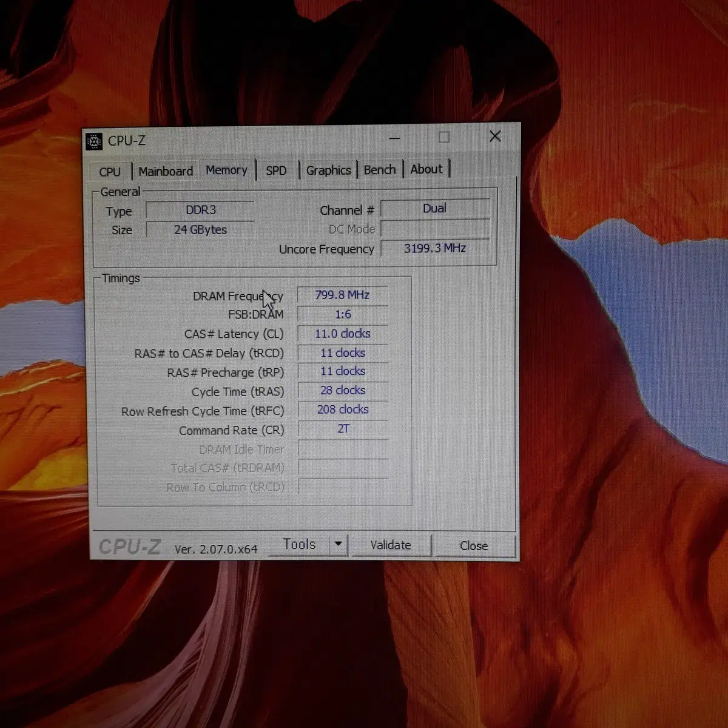Switch to the CPU tab
The width and height of the screenshot is (728, 728).
pos(110,172)
